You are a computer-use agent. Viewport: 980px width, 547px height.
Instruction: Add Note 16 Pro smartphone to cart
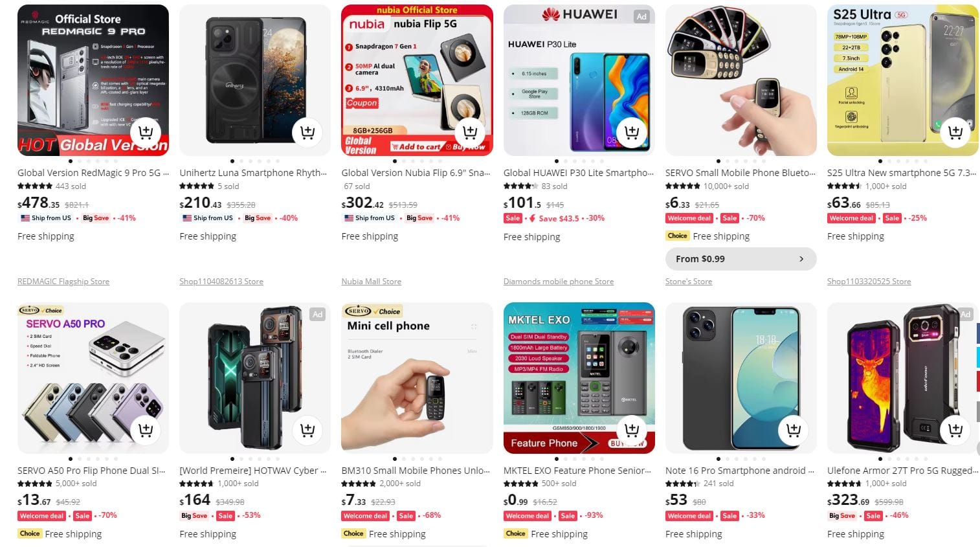[794, 430]
